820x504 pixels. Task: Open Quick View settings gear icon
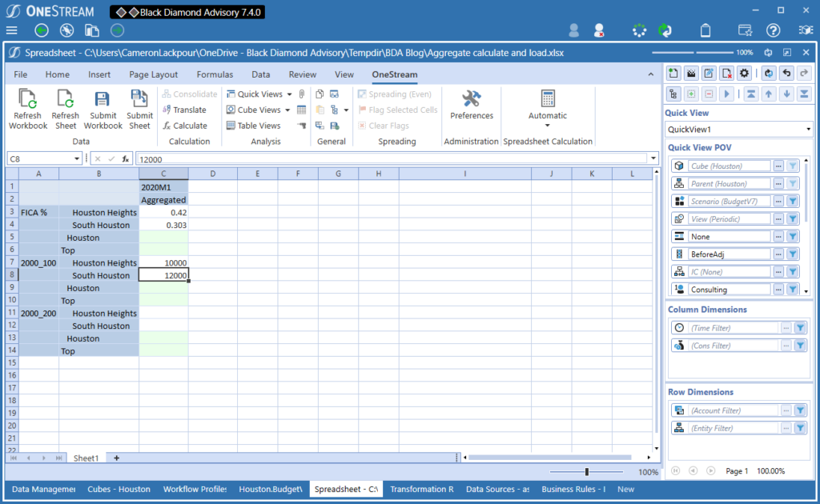click(744, 74)
